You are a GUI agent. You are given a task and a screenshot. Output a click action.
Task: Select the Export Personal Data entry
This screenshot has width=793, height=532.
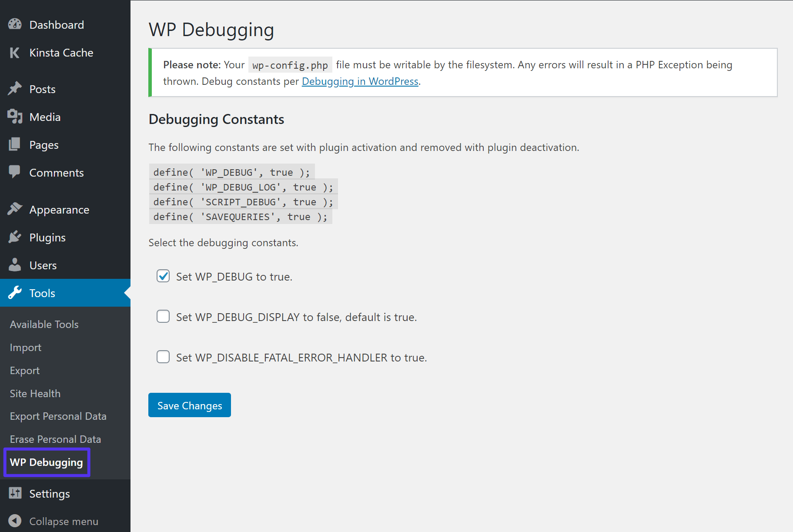(x=58, y=416)
